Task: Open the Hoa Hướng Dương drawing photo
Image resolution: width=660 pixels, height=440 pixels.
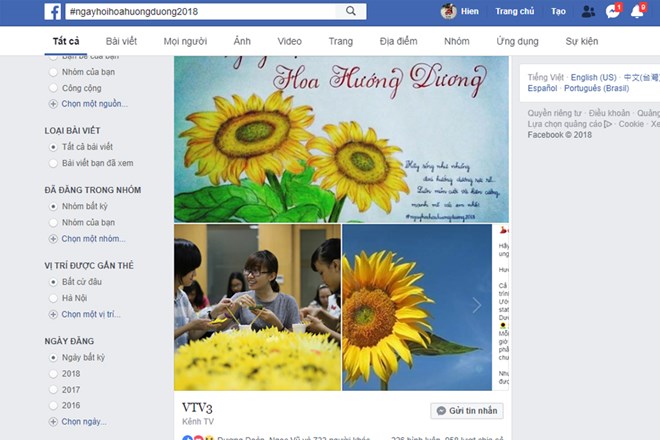Action: (341, 139)
